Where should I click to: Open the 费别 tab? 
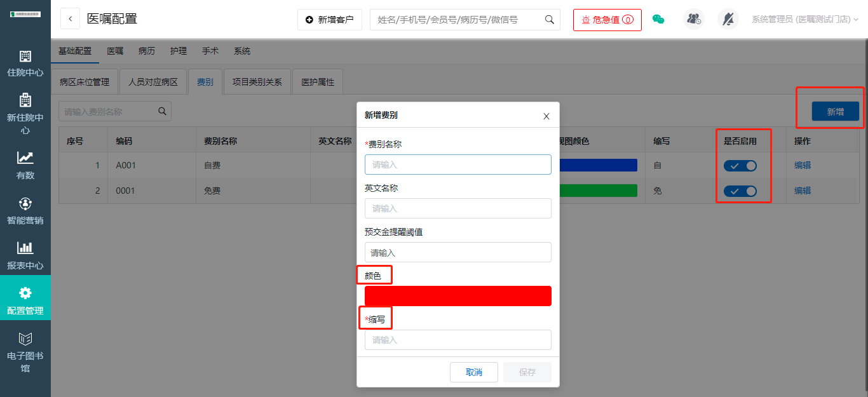tap(205, 82)
